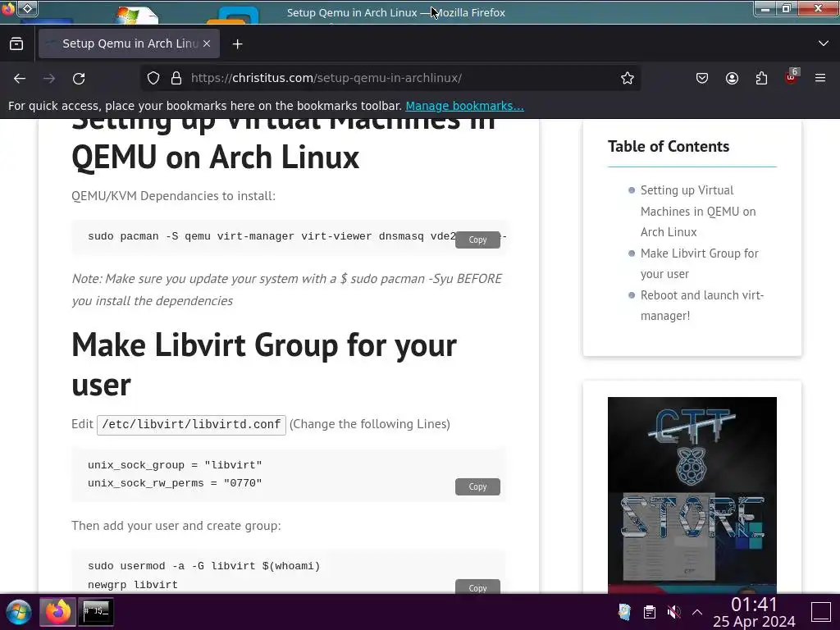Click the /etc/libvirt/libvirtd.conf path
840x630 pixels.
click(x=191, y=424)
